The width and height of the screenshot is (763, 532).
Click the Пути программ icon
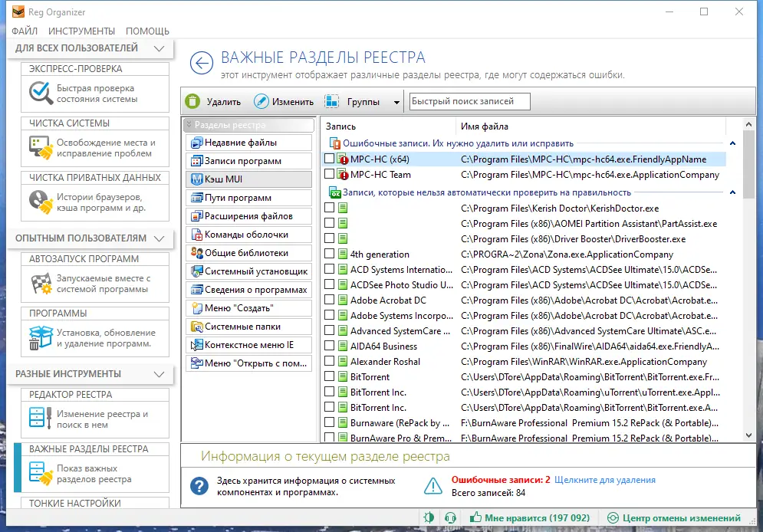pos(196,198)
